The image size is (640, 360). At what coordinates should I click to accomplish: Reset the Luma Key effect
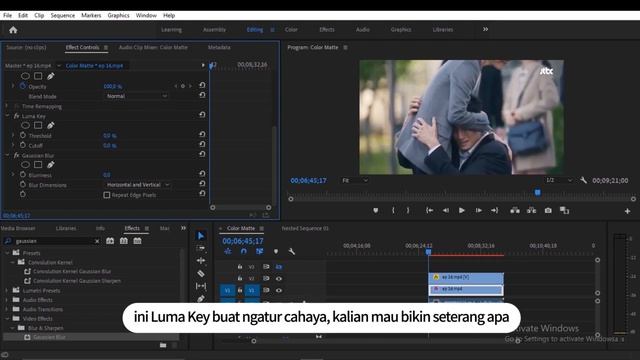coord(202,115)
